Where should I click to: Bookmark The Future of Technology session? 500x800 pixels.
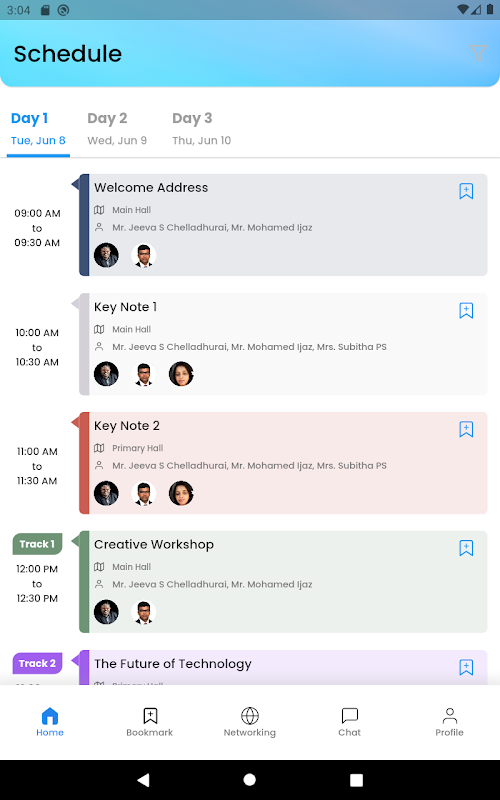click(x=466, y=667)
